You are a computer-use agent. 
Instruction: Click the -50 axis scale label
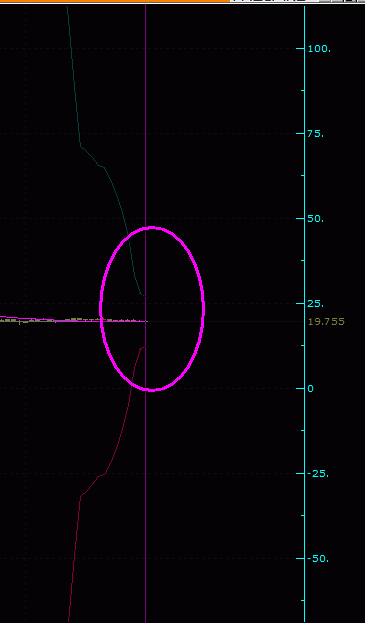[318, 559]
